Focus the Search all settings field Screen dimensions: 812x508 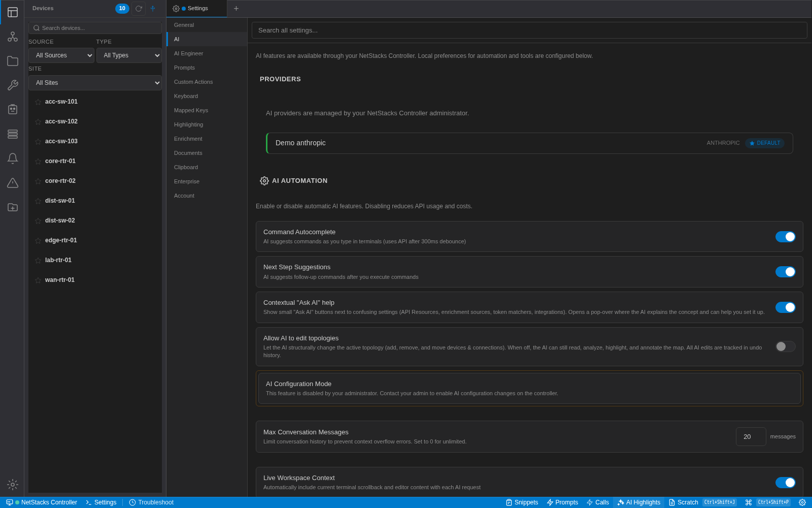click(x=529, y=30)
